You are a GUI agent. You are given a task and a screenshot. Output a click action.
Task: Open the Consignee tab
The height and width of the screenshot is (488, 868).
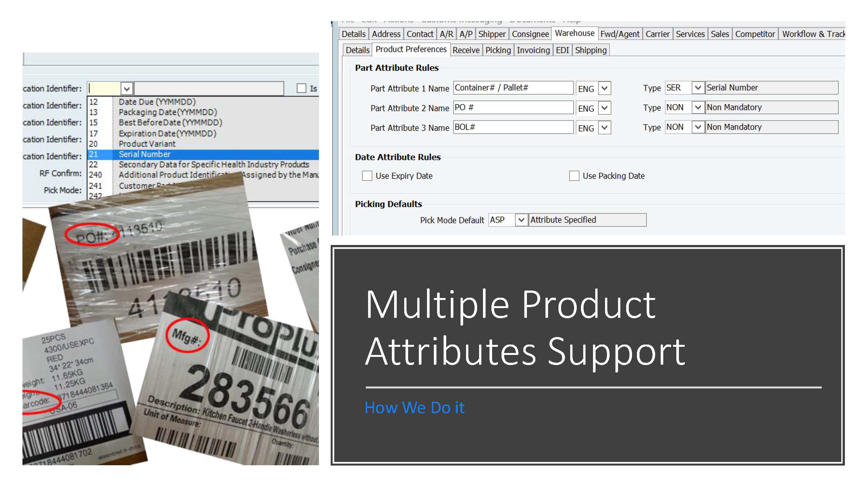[x=530, y=34]
